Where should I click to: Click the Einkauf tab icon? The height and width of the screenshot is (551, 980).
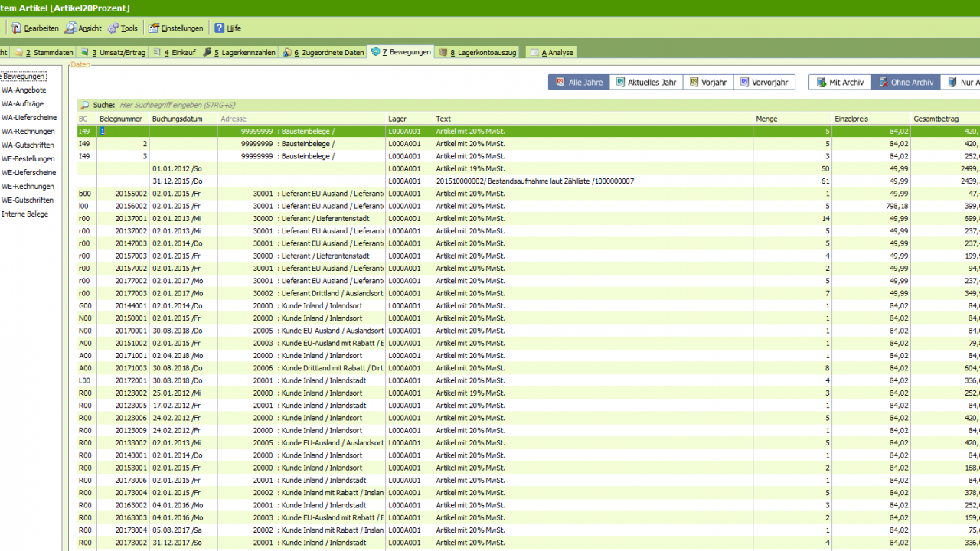(156, 53)
